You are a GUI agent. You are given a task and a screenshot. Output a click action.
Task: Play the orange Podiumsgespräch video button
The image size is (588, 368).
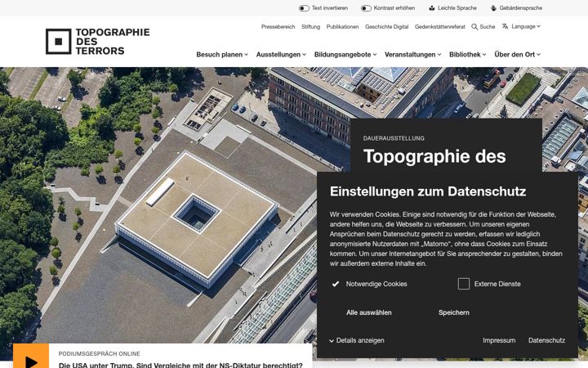click(31, 356)
